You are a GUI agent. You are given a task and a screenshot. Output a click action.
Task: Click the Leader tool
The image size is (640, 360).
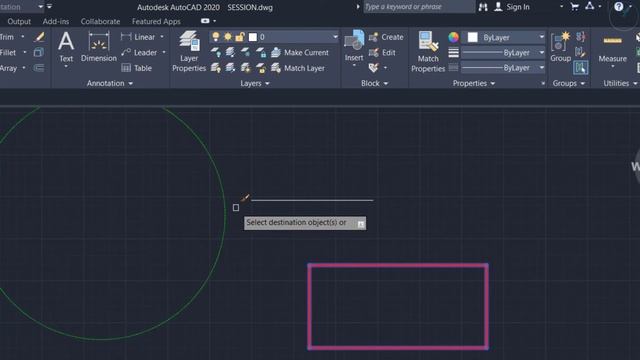click(x=139, y=53)
